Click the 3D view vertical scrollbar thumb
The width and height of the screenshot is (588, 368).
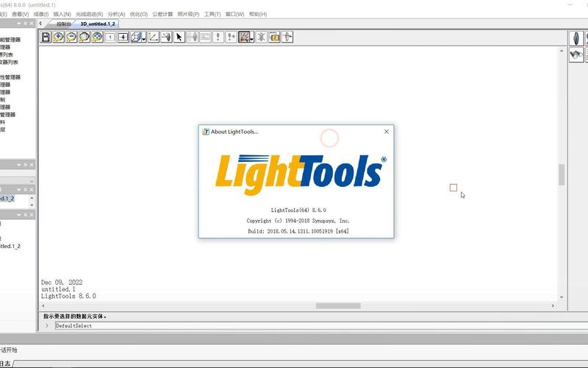562,174
